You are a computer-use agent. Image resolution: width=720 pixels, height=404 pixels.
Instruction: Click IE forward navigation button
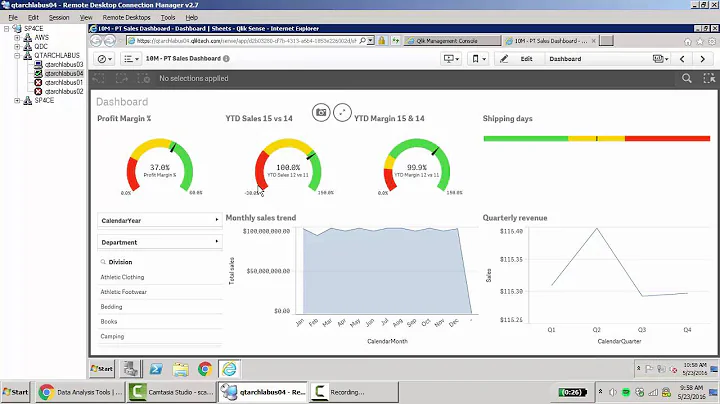[x=110, y=41]
